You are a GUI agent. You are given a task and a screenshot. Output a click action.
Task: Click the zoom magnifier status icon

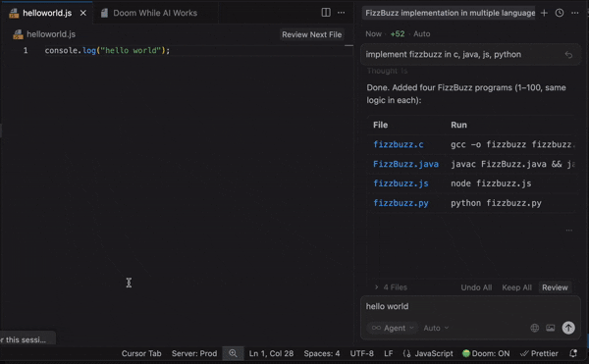pos(233,353)
